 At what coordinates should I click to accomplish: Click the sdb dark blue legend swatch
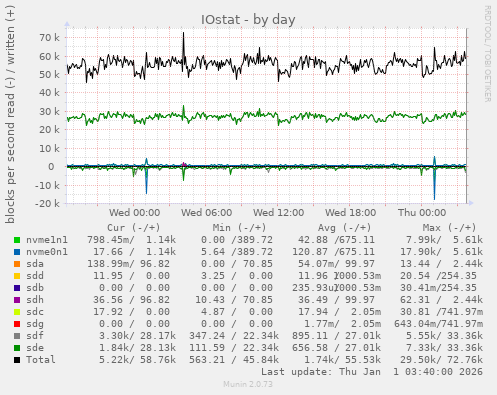pyautogui.click(x=17, y=288)
